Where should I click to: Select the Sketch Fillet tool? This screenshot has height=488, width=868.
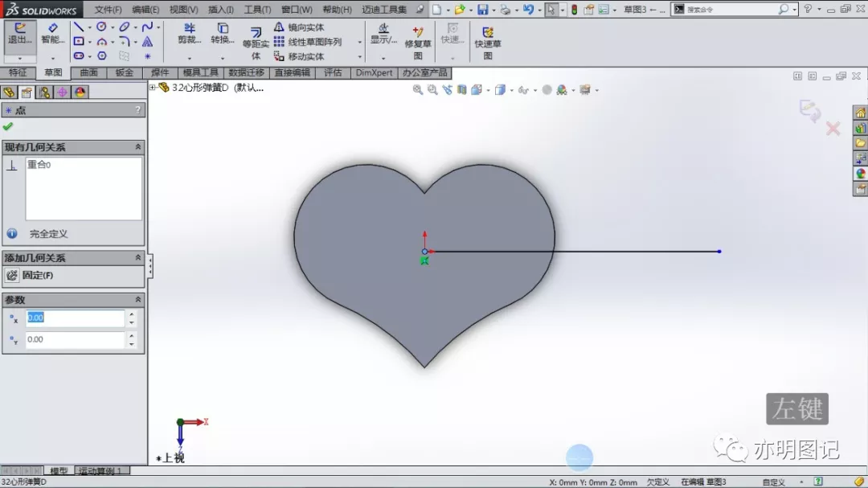[124, 42]
